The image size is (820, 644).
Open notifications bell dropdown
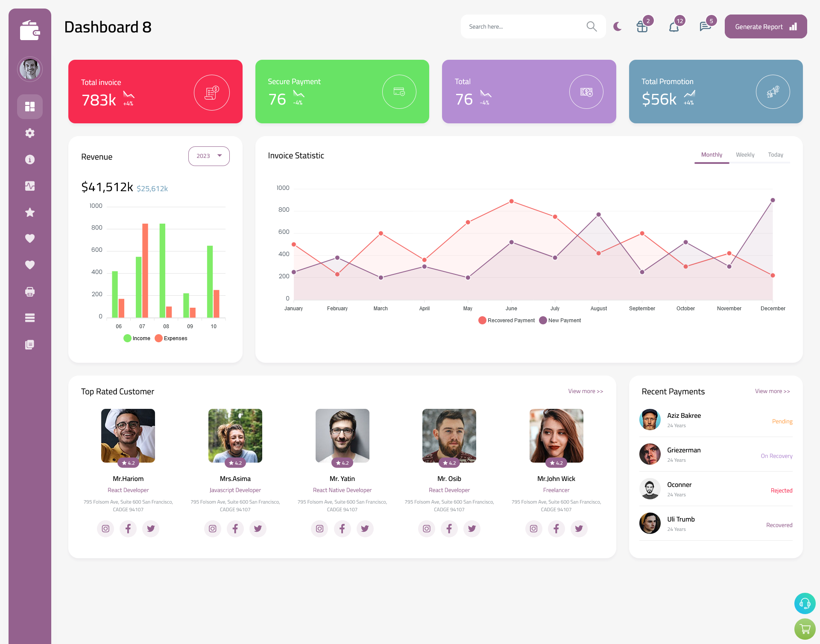[x=674, y=26]
